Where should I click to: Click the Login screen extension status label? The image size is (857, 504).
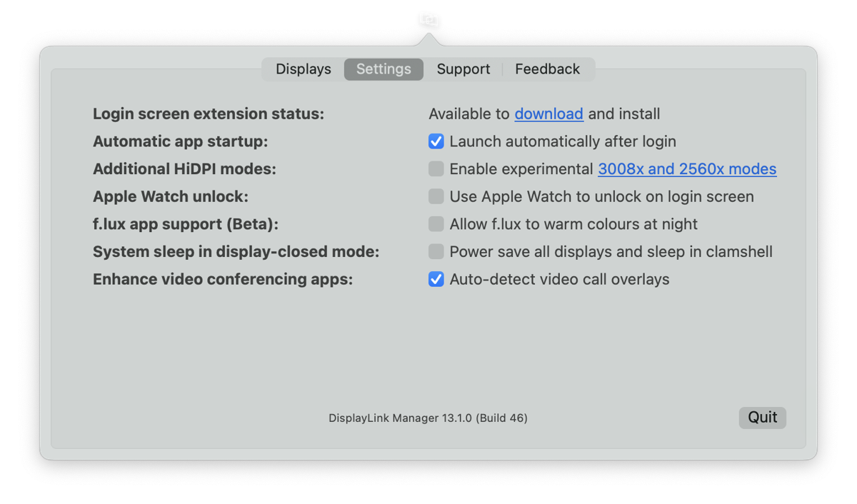tap(208, 114)
